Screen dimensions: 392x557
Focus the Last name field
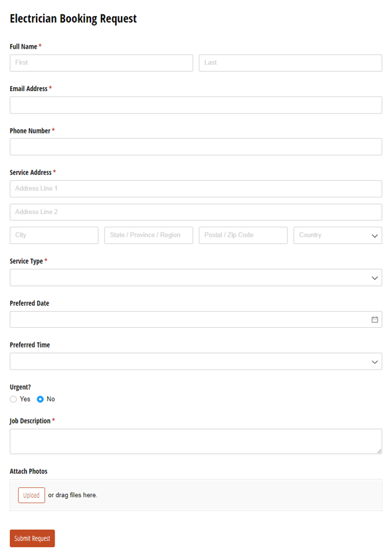[x=290, y=63]
